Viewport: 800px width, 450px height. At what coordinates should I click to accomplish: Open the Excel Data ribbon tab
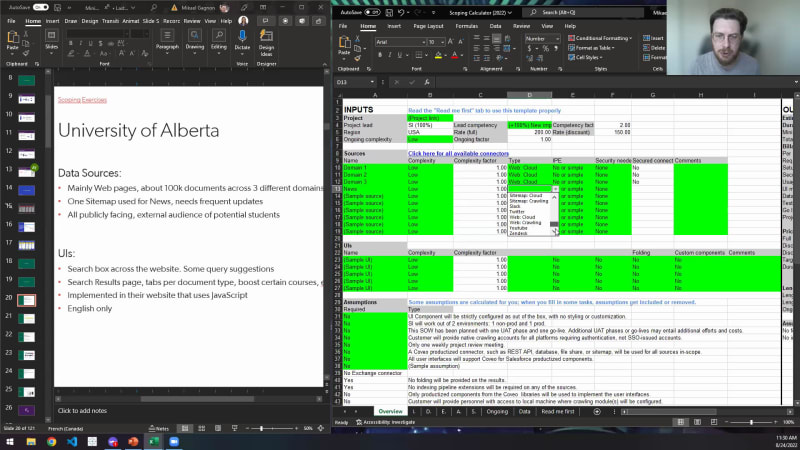click(495, 26)
